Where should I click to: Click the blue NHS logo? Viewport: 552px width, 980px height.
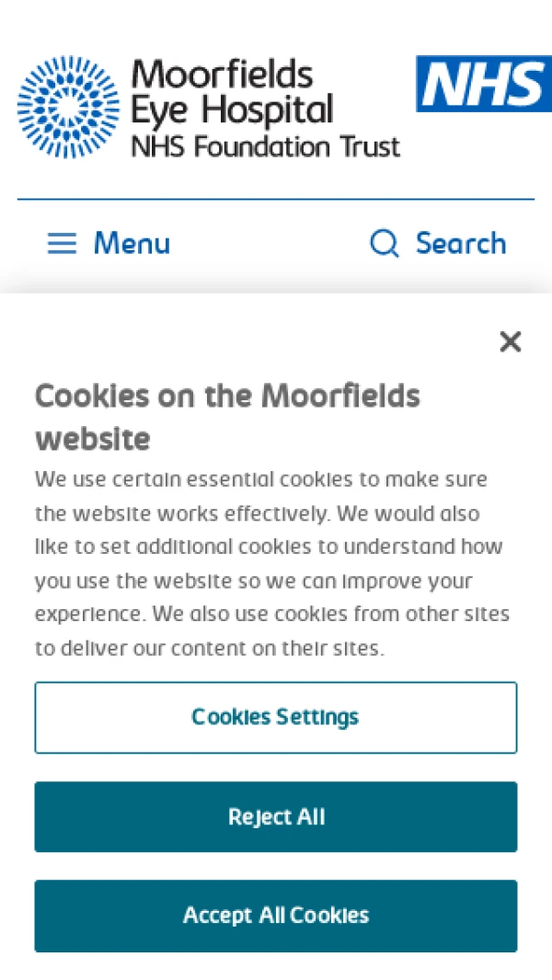click(x=483, y=84)
